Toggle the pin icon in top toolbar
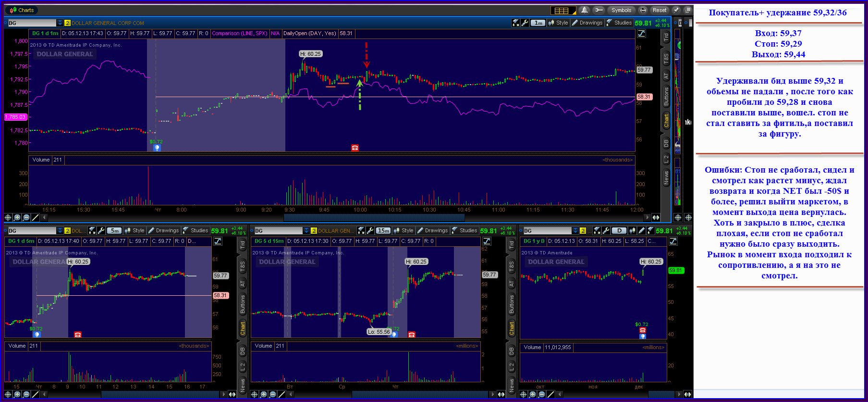868x402 pixels. 676,10
